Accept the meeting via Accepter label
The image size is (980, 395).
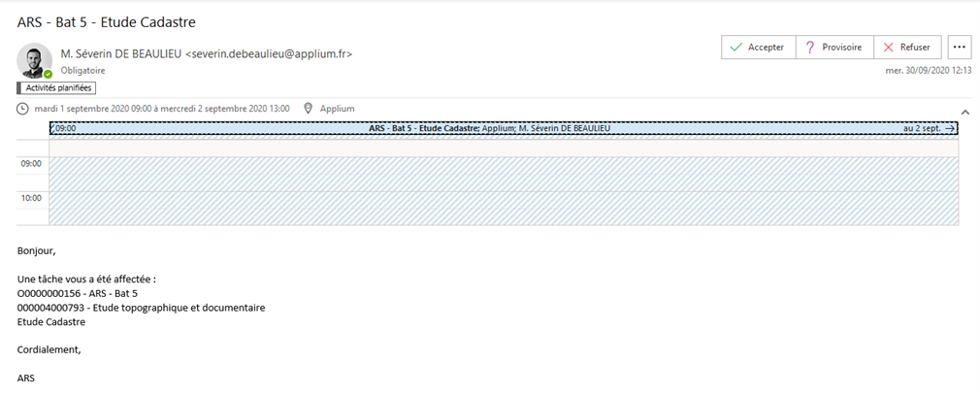click(766, 48)
